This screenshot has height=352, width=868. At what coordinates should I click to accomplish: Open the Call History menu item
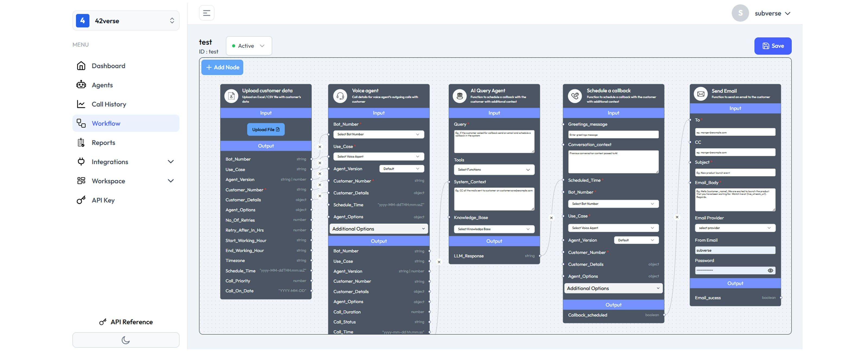(x=108, y=104)
